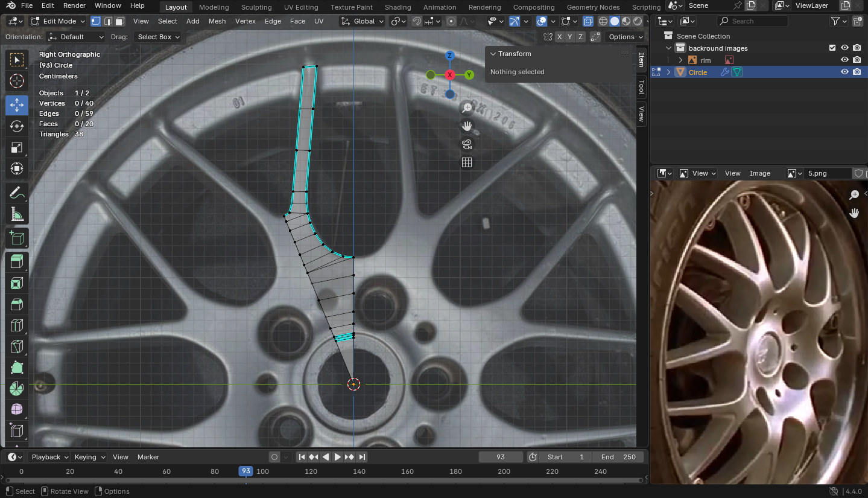Hide the Circle object in viewport
Image resolution: width=868 pixels, height=498 pixels.
tap(844, 72)
